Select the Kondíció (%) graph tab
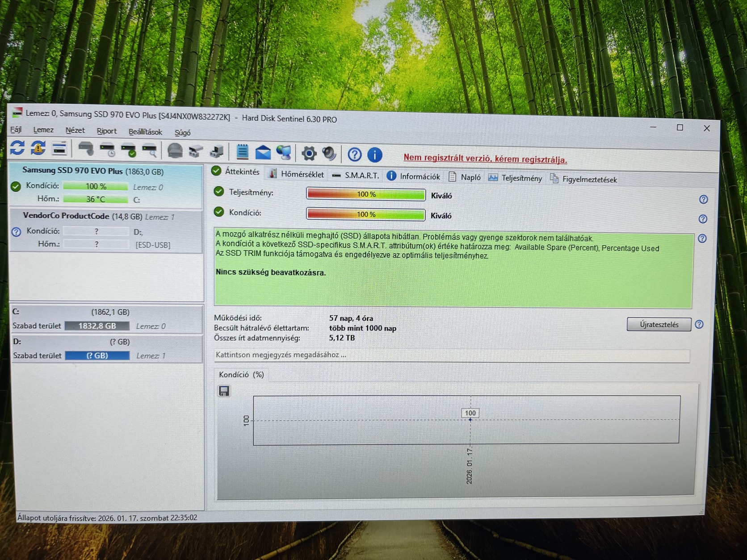 tap(241, 375)
